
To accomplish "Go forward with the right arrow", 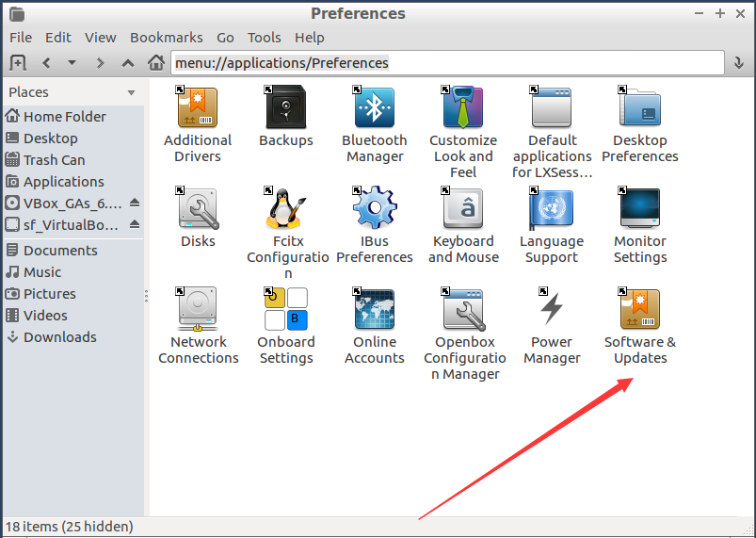I will (x=100, y=63).
